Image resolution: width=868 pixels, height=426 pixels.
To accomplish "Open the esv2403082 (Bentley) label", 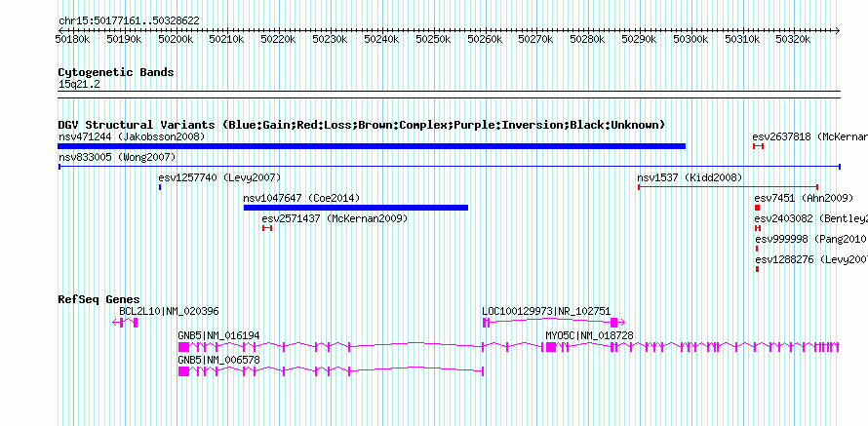I will [811, 218].
